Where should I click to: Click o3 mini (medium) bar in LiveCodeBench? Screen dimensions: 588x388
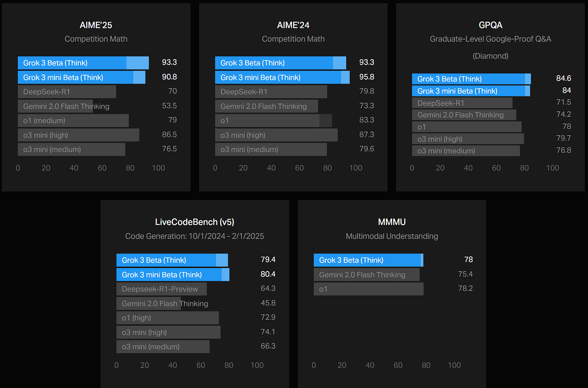(x=163, y=347)
